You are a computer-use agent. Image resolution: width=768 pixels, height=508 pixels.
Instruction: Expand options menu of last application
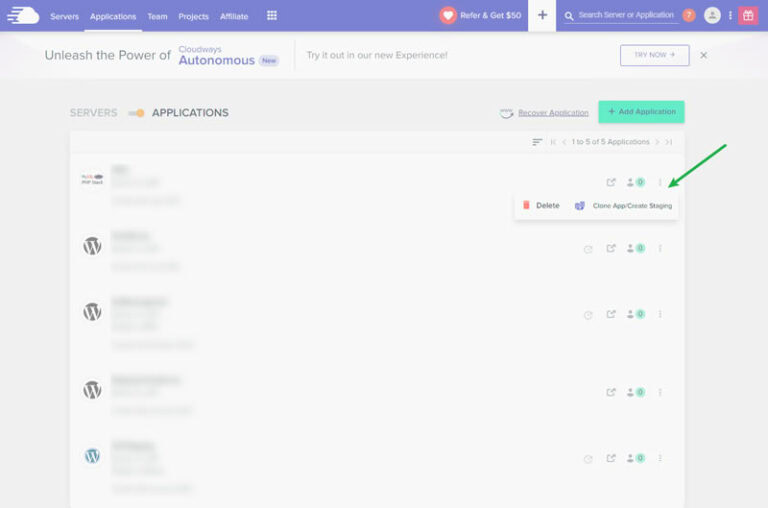click(660, 458)
